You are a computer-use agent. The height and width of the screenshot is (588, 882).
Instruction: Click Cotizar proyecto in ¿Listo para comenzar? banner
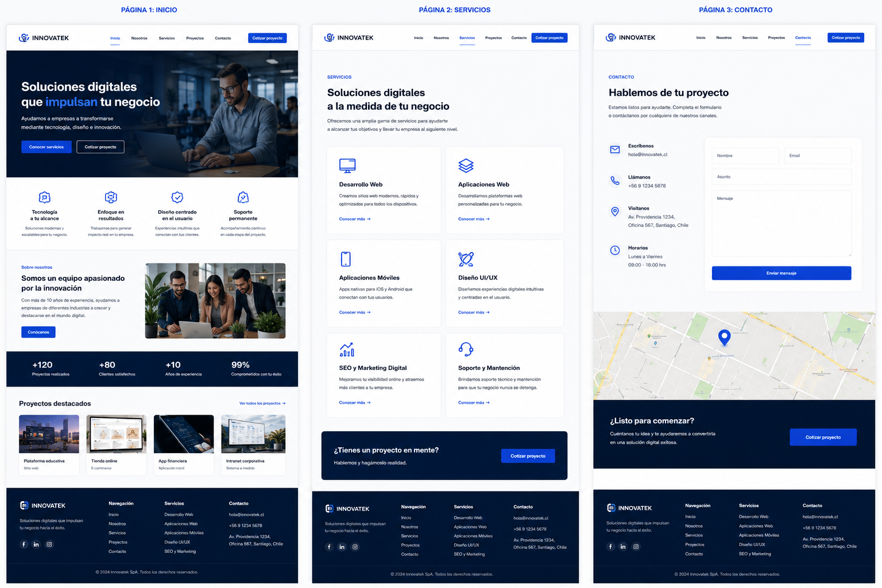tap(823, 437)
